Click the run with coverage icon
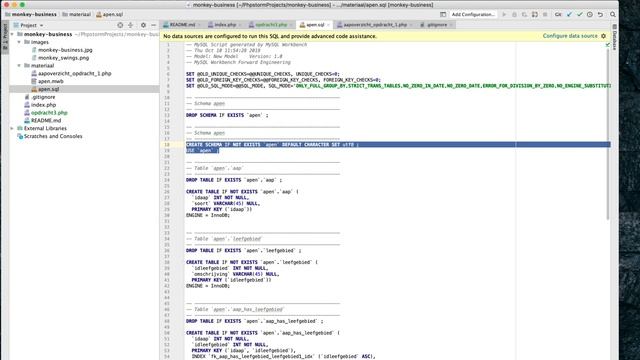Image resolution: width=640 pixels, height=360 pixels. [x=524, y=14]
